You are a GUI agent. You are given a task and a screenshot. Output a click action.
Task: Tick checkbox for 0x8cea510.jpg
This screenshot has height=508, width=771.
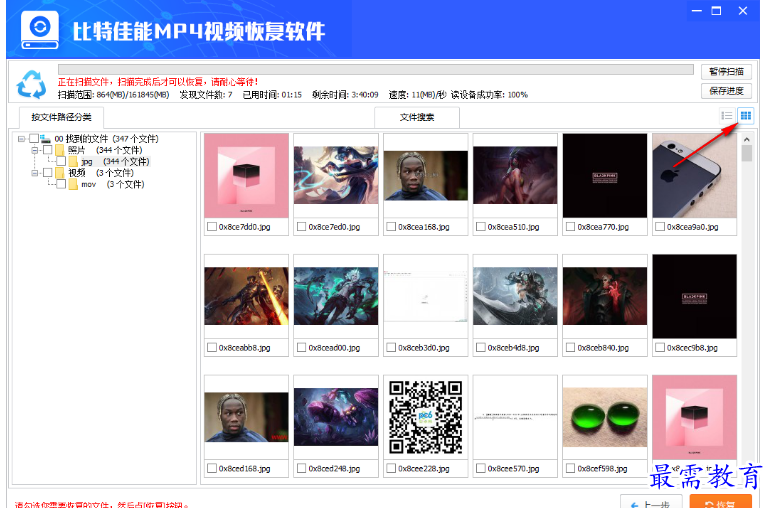click(480, 227)
